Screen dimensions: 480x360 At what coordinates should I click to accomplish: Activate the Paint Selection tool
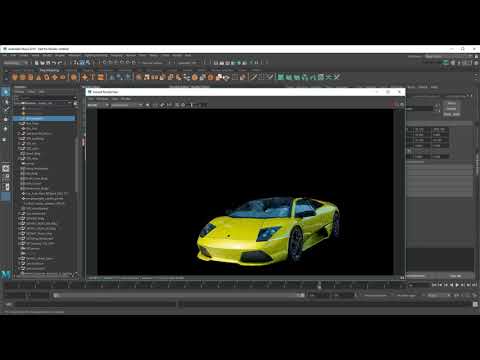(6, 110)
